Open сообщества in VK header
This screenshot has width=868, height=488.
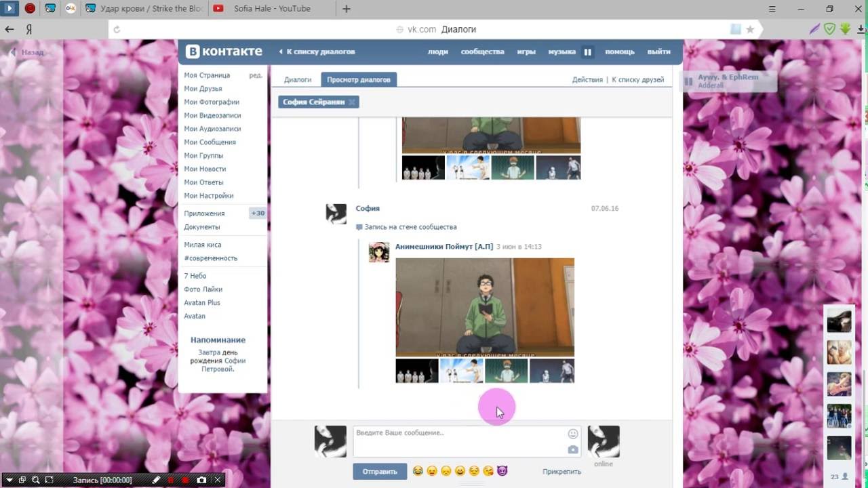click(482, 52)
